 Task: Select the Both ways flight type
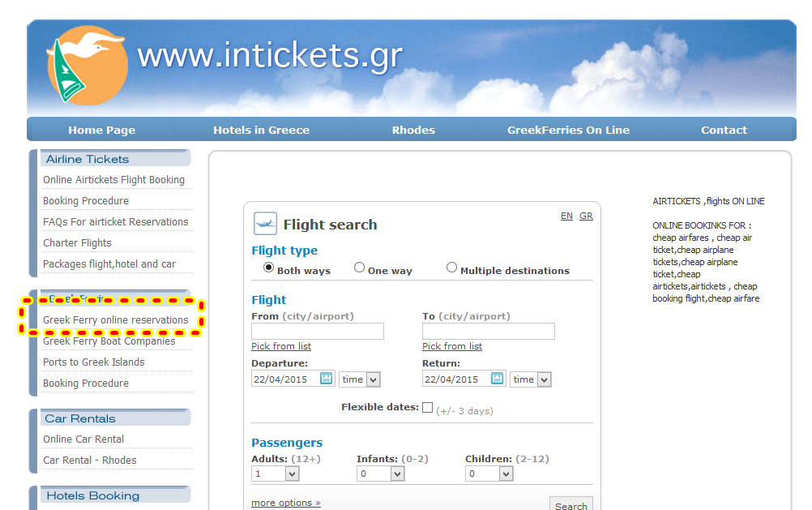(268, 268)
